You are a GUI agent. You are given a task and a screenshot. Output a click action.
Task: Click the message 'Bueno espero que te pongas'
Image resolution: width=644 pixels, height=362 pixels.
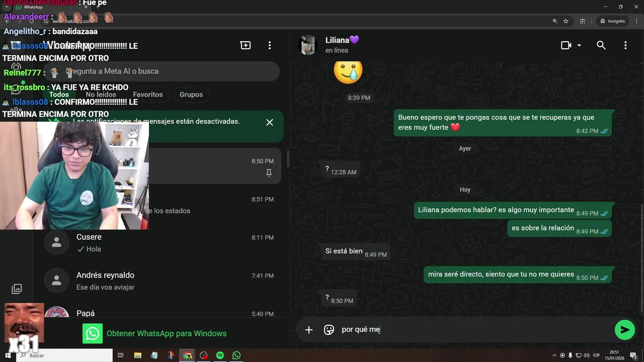click(503, 123)
